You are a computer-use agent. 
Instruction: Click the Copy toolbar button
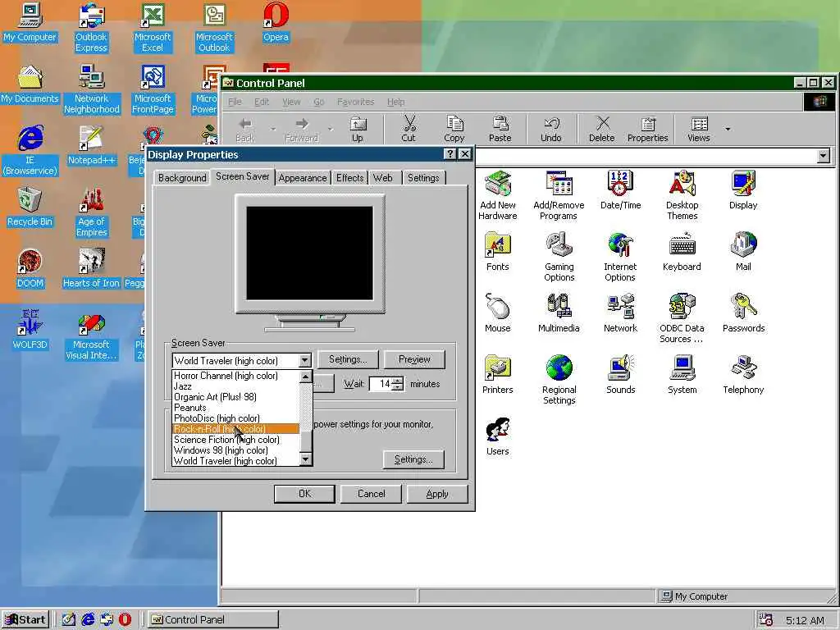(x=454, y=130)
